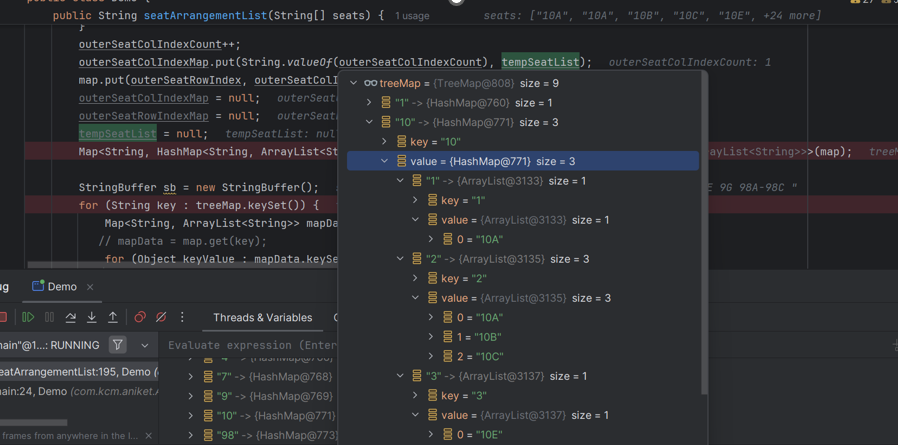This screenshot has height=445, width=898.
Task: Collapse "2" -> ArrayList@3135 entry
Action: [400, 259]
